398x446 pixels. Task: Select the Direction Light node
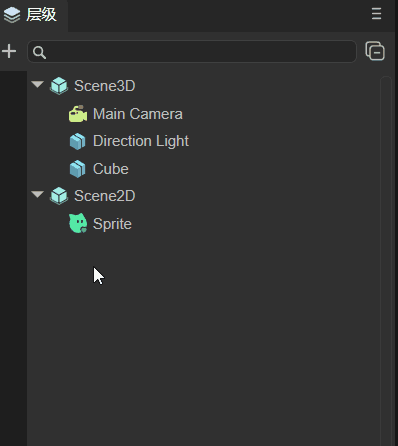tap(141, 141)
